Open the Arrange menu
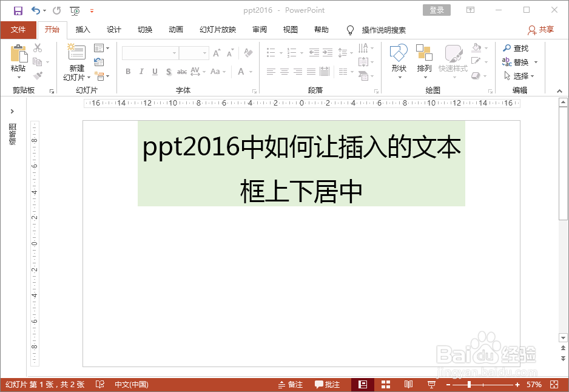The image size is (569, 392). (424, 61)
